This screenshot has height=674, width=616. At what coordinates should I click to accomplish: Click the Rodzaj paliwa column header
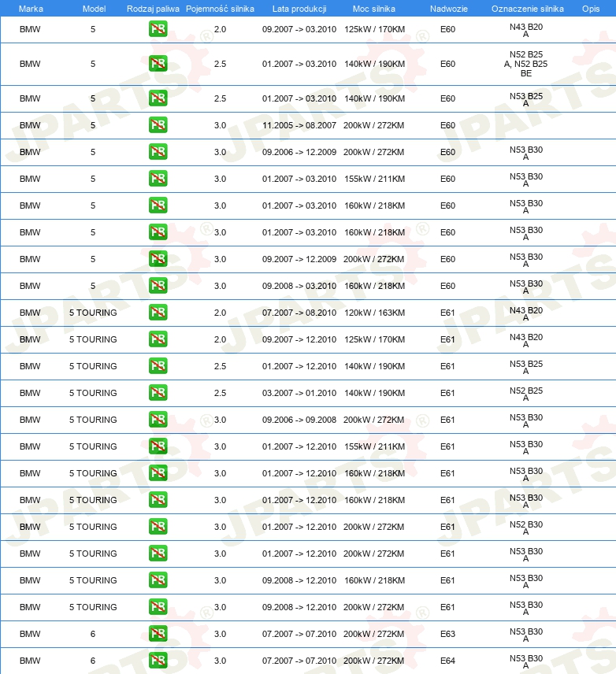click(153, 9)
